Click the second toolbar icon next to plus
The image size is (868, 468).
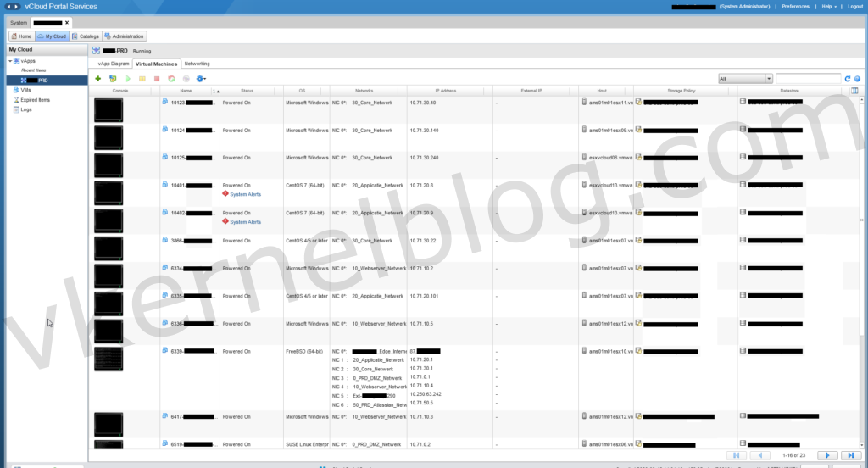pyautogui.click(x=113, y=79)
